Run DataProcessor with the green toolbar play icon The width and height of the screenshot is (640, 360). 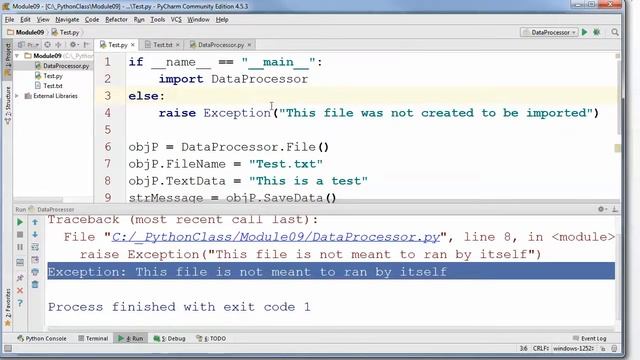(584, 32)
